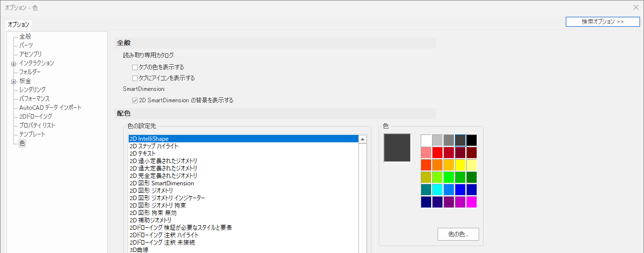
Task: Choose 3D曲線 in the color list
Action: click(244, 250)
